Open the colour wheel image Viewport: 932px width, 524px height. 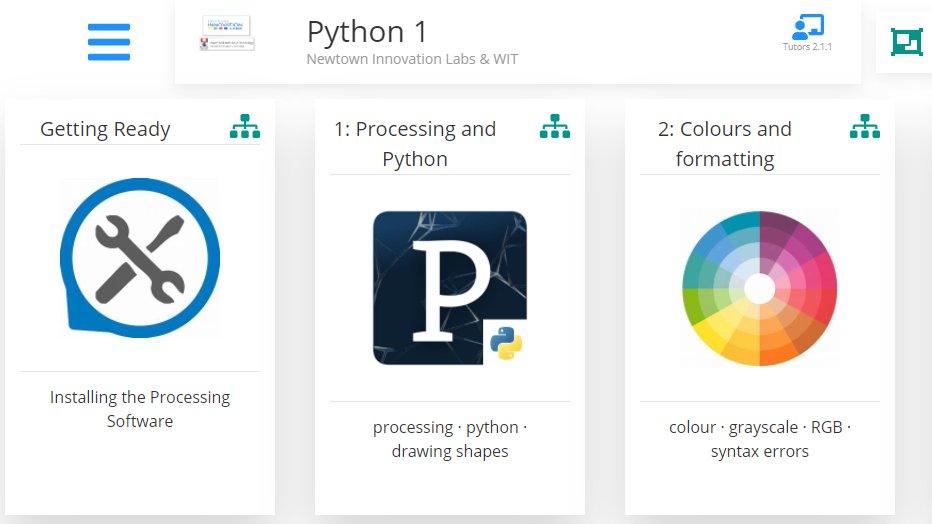760,288
